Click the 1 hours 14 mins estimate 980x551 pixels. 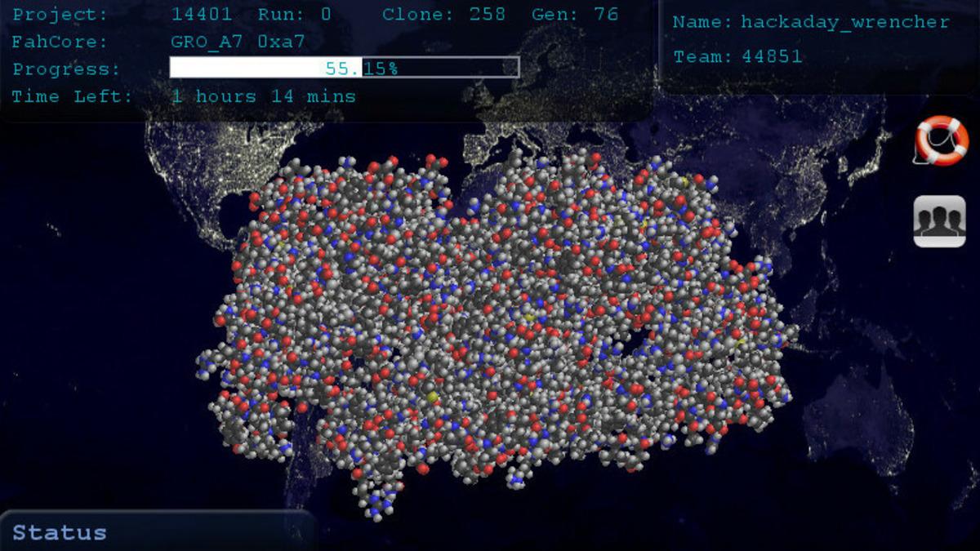[263, 96]
